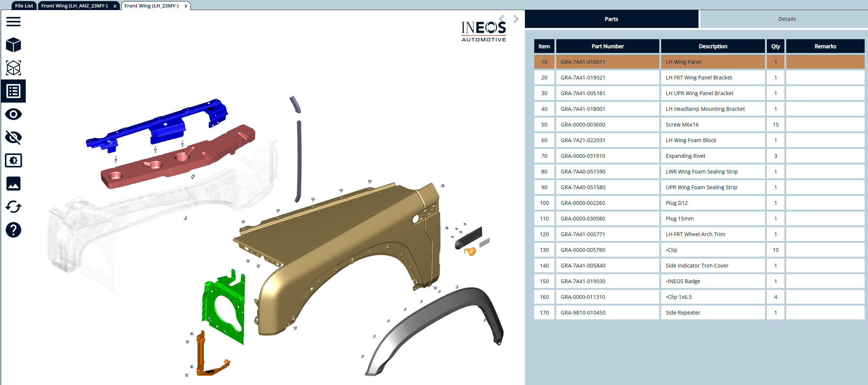Open the hamburger menu
This screenshot has height=385, width=868.
pos(13,22)
